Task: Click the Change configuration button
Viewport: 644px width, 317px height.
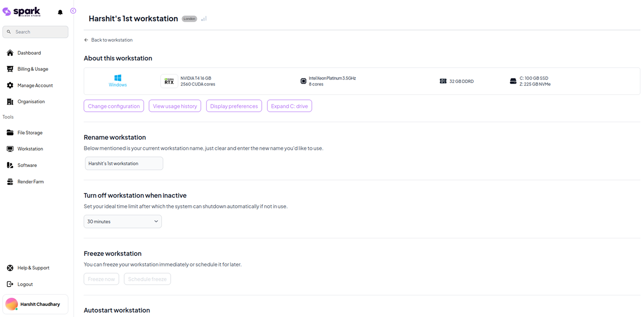Action: (x=114, y=106)
